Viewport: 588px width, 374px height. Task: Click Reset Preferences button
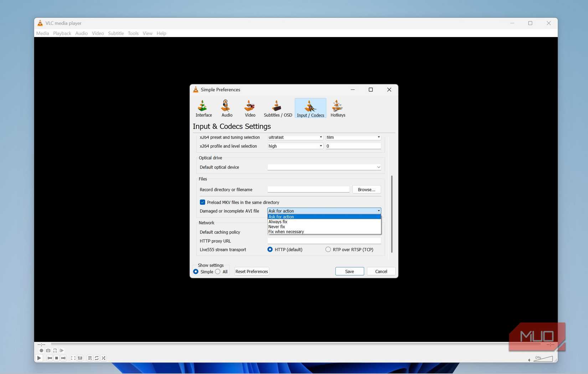(252, 271)
